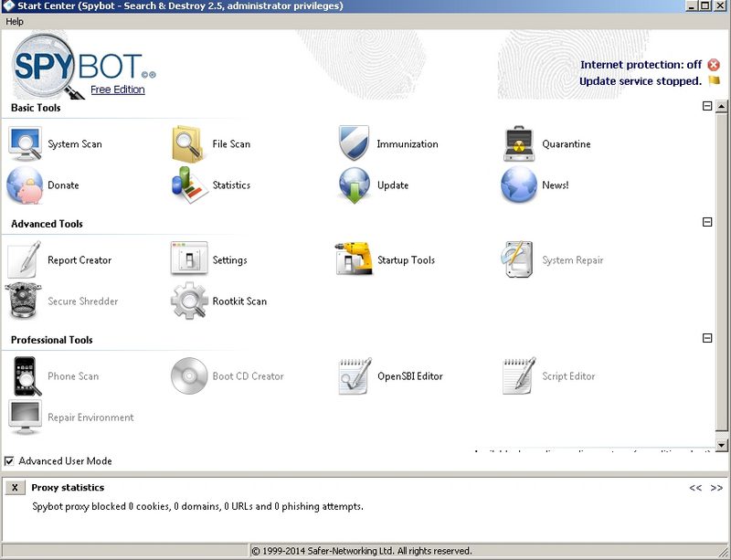This screenshot has width=731, height=560.
Task: Toggle the Advanced User Mode checkbox
Action: (x=9, y=461)
